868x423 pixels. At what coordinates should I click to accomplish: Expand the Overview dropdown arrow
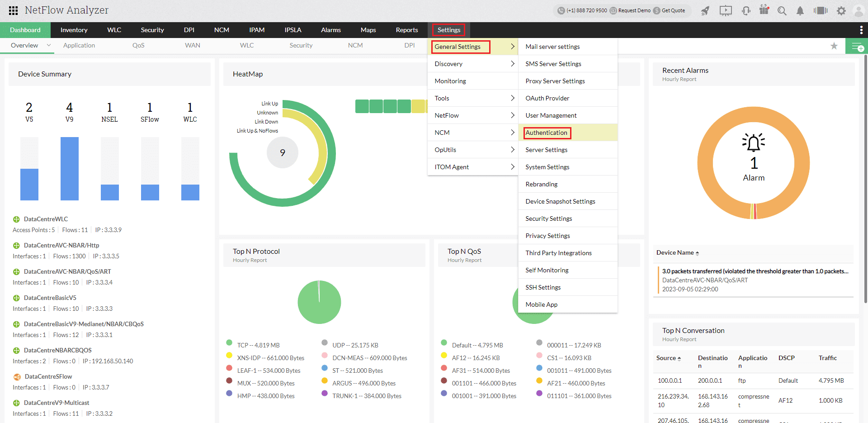point(49,45)
